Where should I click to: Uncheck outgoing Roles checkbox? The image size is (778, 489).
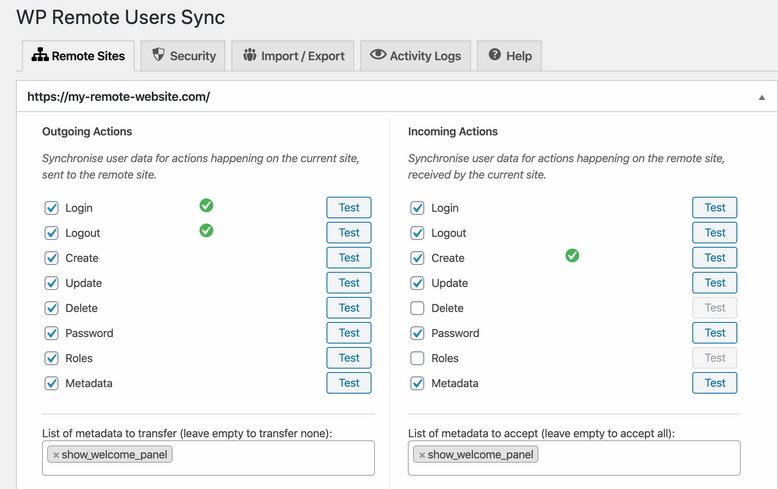point(52,358)
